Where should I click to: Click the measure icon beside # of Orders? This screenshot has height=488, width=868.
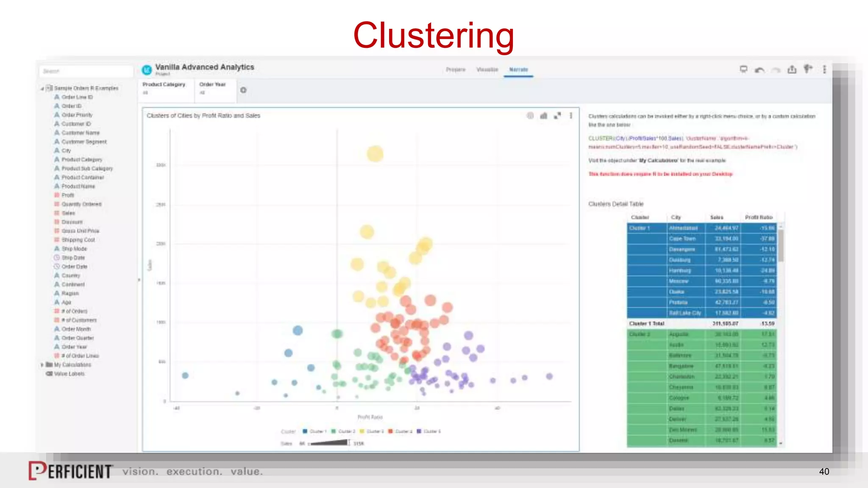click(x=57, y=311)
